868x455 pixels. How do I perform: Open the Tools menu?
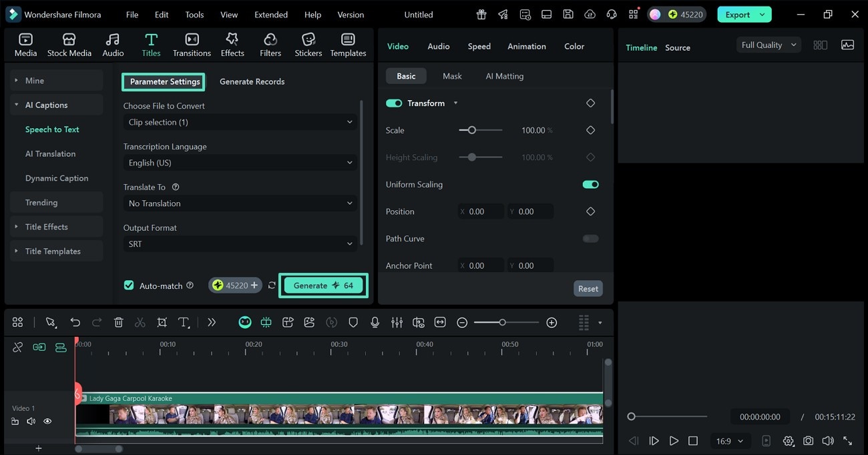[x=194, y=15]
